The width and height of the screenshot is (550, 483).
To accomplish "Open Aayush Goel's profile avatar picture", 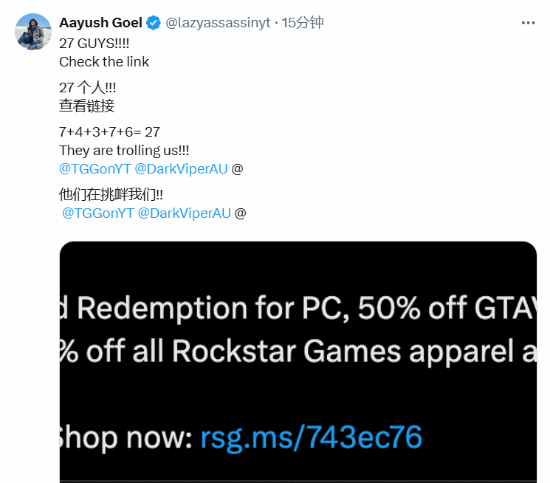I will 33,32.
